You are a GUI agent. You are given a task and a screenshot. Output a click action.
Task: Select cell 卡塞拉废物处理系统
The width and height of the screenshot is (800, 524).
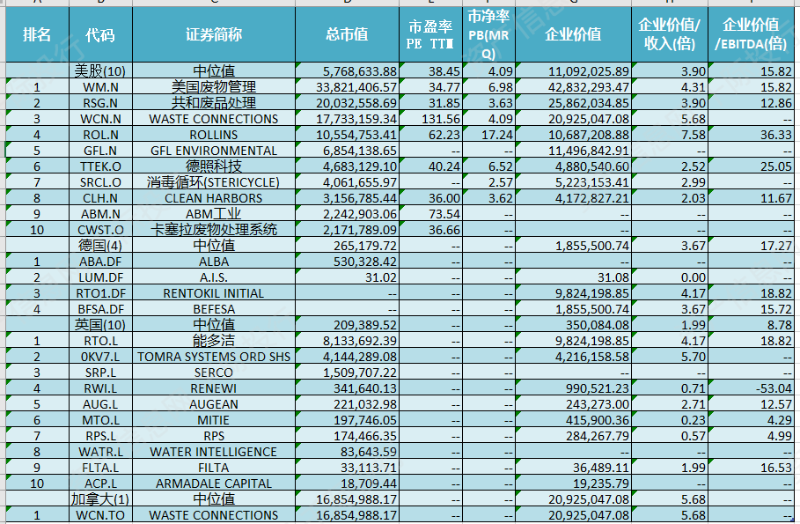214,229
